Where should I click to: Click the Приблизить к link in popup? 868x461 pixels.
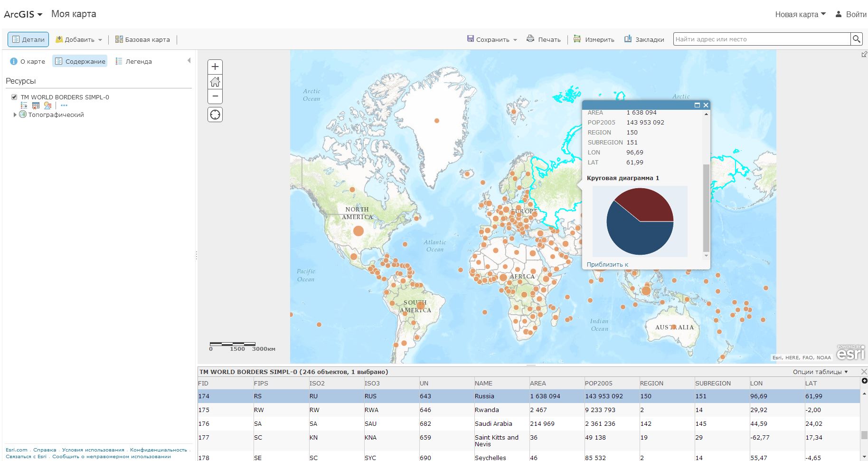point(607,264)
